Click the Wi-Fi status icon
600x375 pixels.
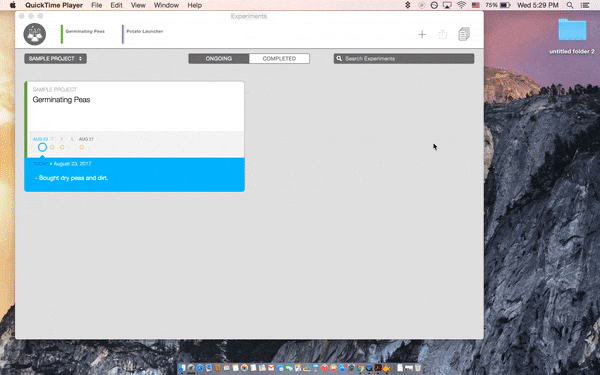click(x=461, y=5)
